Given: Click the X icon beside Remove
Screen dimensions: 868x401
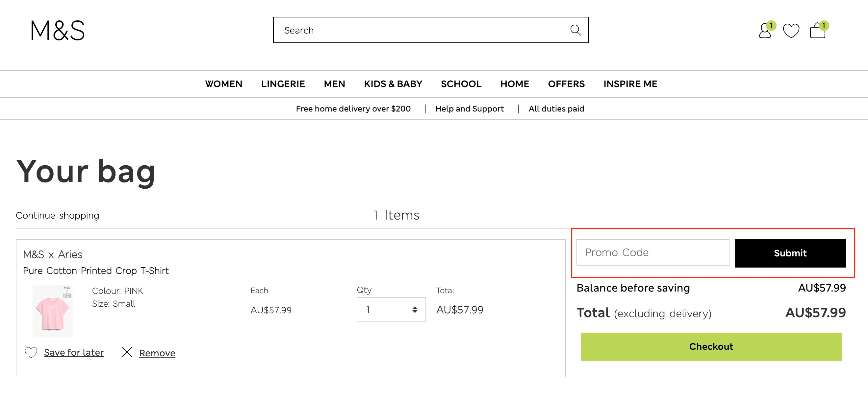Looking at the screenshot, I should 127,352.
